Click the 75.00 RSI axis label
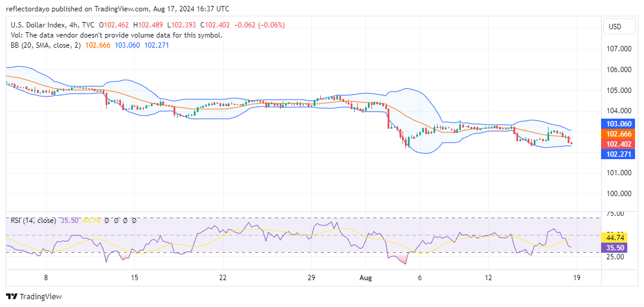 point(615,213)
